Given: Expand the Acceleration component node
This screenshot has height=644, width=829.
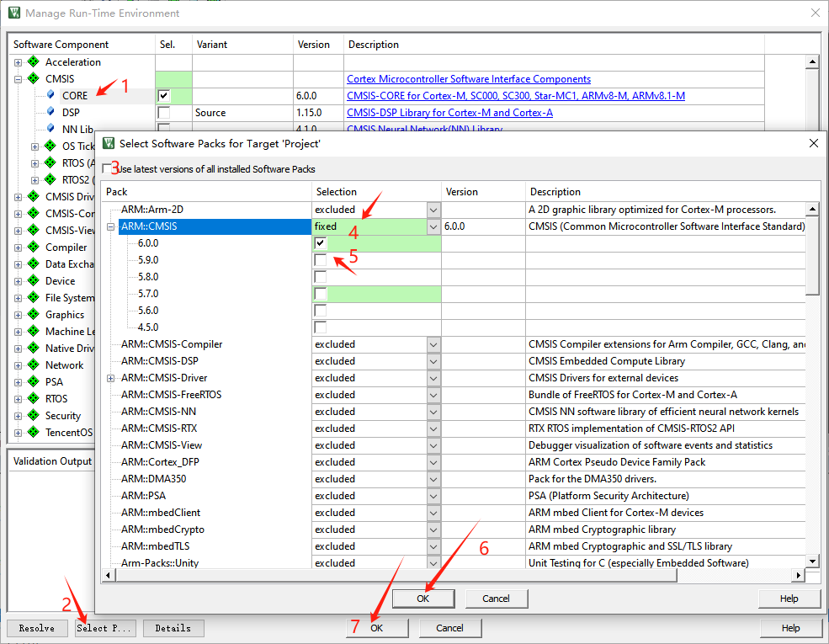Looking at the screenshot, I should (18, 62).
